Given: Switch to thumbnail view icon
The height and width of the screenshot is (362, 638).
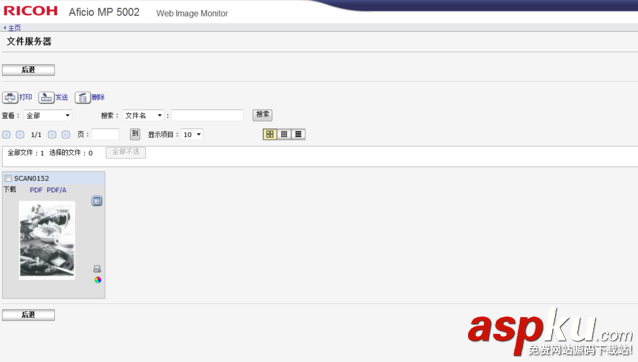Looking at the screenshot, I should tap(270, 134).
